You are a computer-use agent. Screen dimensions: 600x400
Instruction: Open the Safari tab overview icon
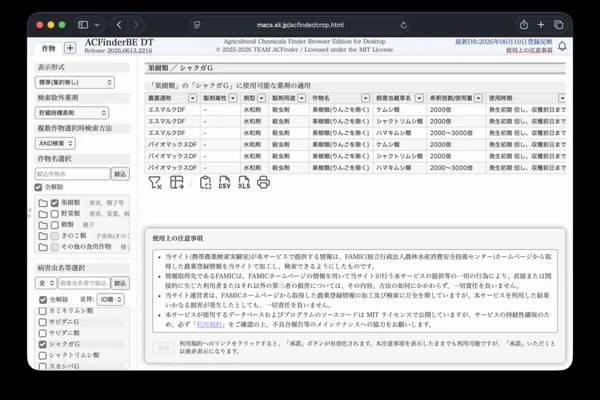559,25
